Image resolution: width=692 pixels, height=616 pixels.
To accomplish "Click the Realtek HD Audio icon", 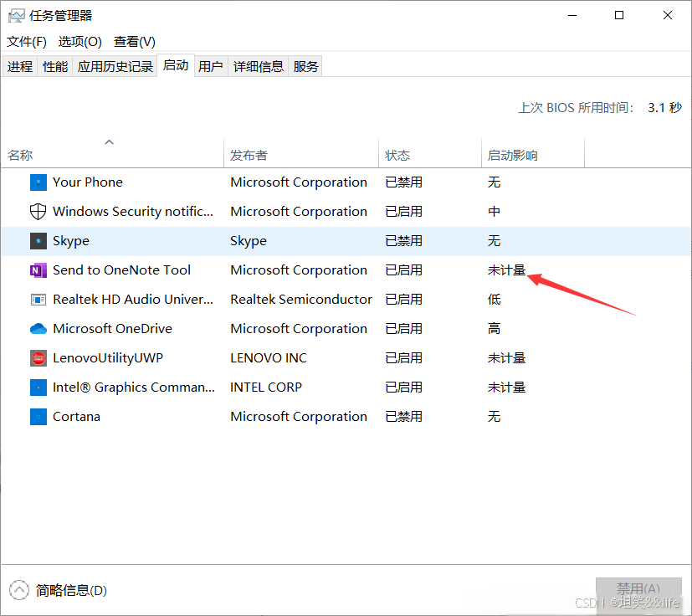I will tap(38, 300).
